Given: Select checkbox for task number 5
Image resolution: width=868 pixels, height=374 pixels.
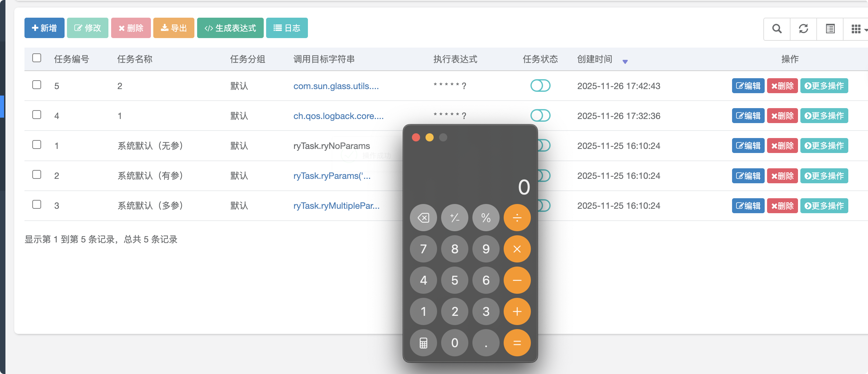Looking at the screenshot, I should 37,85.
